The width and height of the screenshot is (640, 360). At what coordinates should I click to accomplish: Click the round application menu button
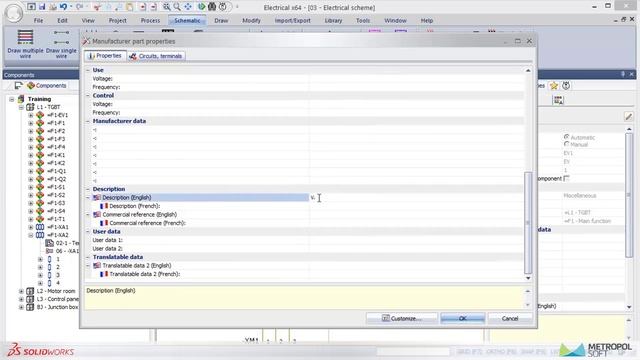[13, 13]
